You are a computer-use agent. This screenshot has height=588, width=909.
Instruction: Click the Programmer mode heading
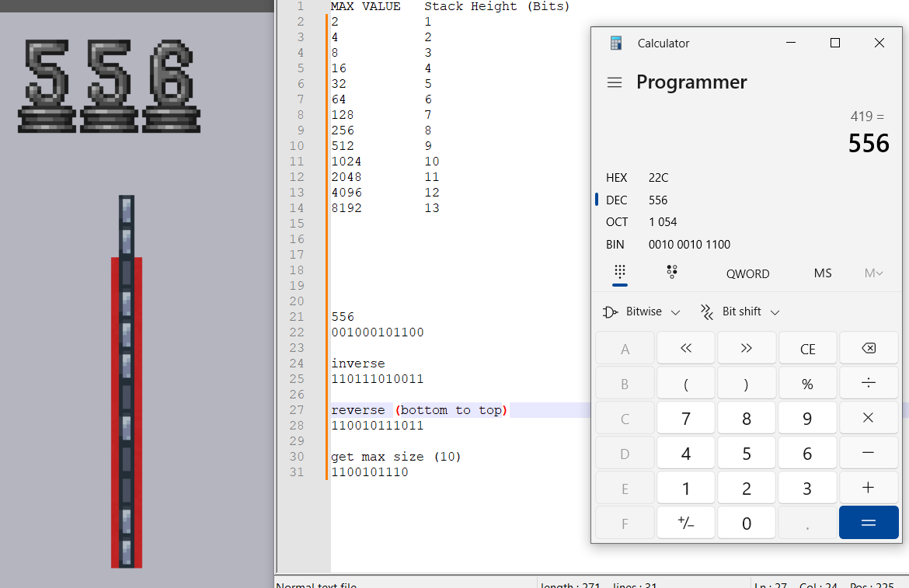click(x=691, y=82)
